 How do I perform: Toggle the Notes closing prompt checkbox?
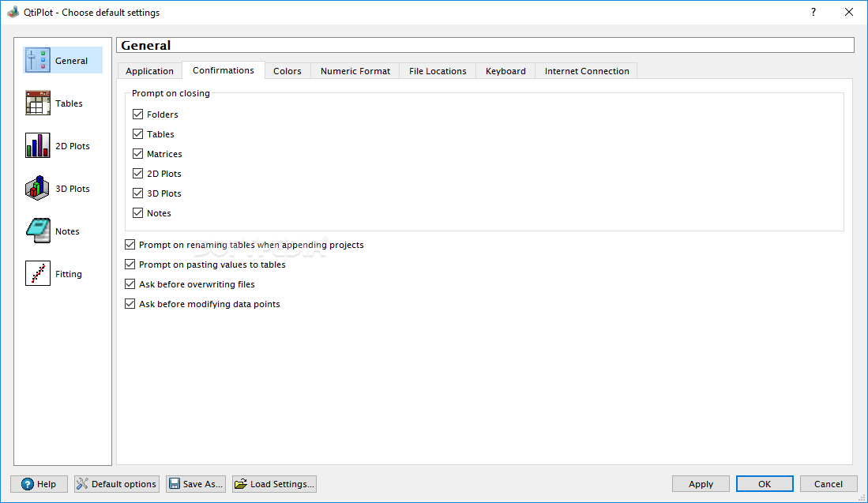pos(138,213)
